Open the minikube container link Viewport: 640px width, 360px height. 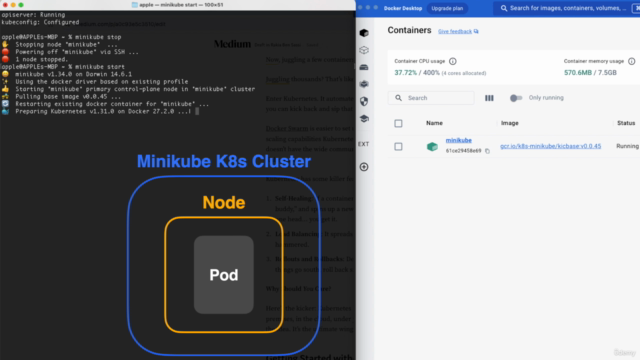(458, 140)
